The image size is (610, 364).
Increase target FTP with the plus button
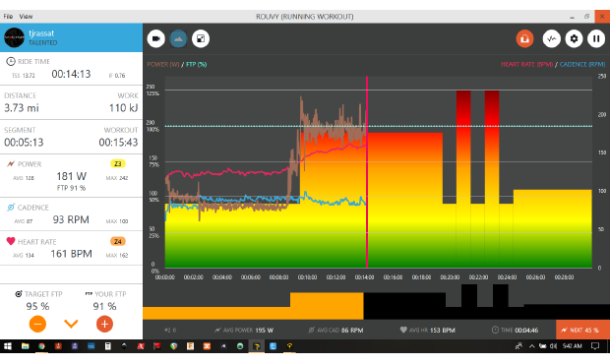104,324
